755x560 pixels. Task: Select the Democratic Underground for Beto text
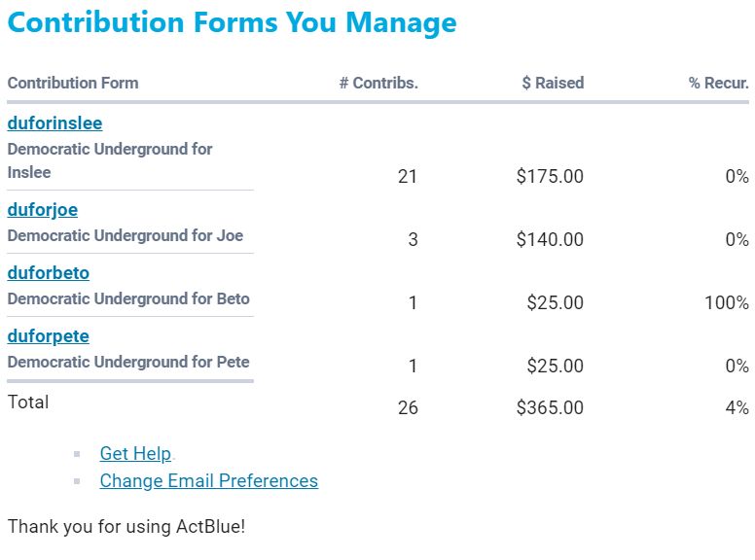[x=128, y=298]
